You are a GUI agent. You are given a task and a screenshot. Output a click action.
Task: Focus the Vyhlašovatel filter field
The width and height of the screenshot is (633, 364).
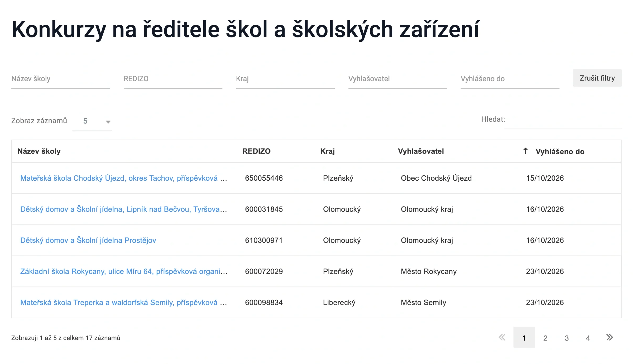pos(398,79)
